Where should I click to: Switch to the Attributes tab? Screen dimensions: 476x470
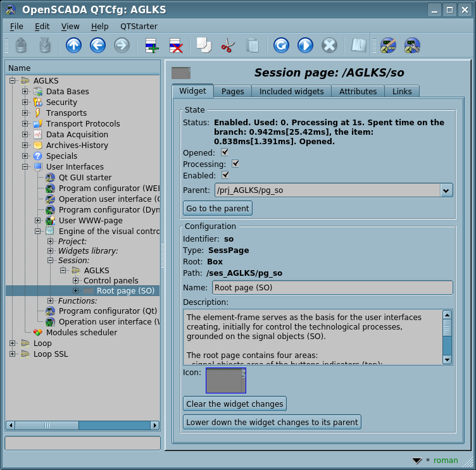358,91
